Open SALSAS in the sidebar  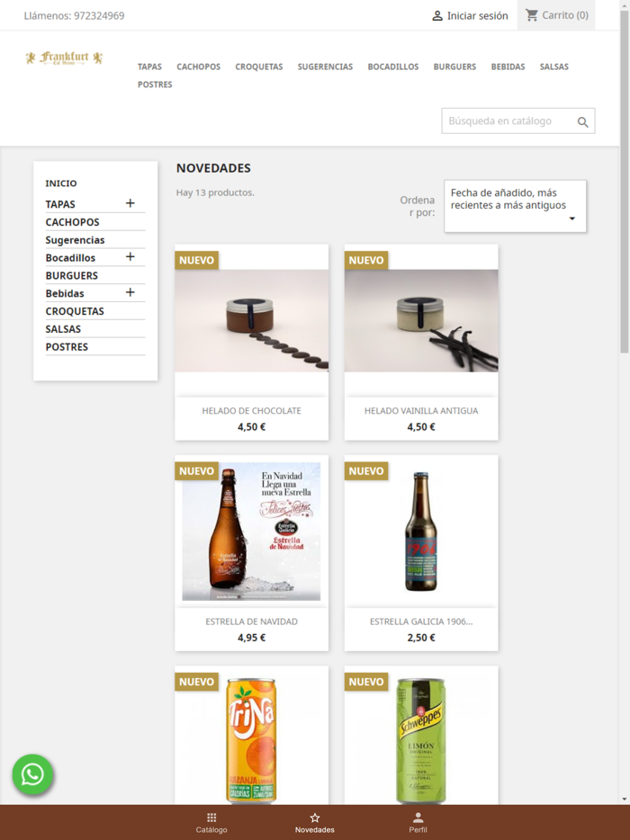(63, 329)
